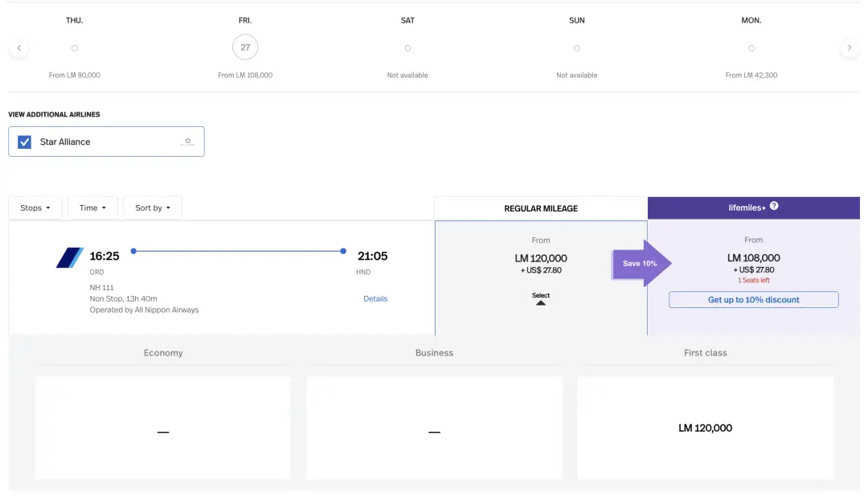Uncheck the Star Alliance checkbox
Viewport: 868px width, 497px height.
(25, 142)
